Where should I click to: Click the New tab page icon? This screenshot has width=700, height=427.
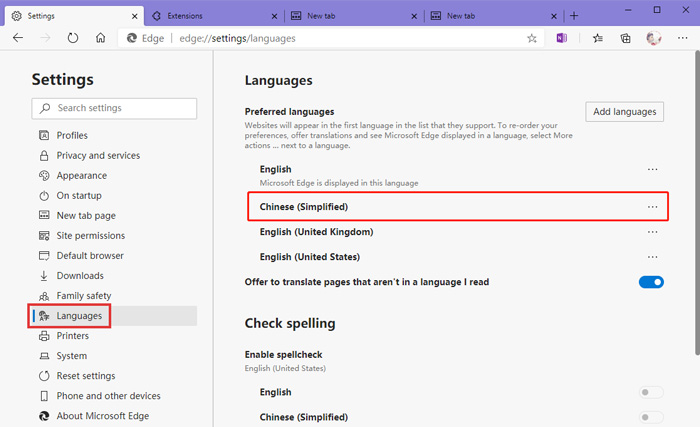(x=44, y=215)
